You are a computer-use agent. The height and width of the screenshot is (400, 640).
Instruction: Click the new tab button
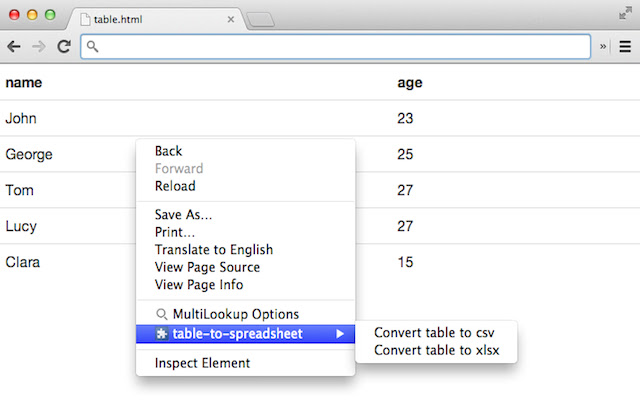260,19
